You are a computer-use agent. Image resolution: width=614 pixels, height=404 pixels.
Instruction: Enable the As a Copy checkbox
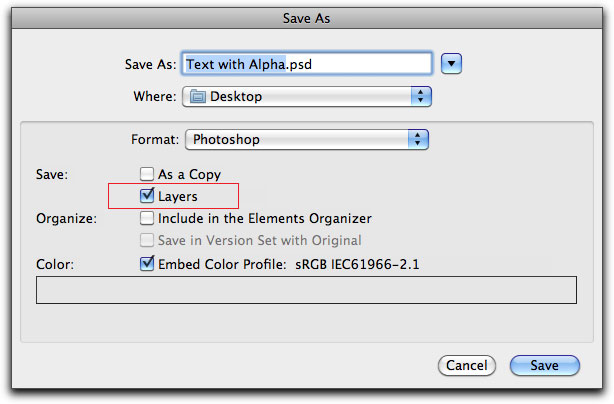pos(147,174)
